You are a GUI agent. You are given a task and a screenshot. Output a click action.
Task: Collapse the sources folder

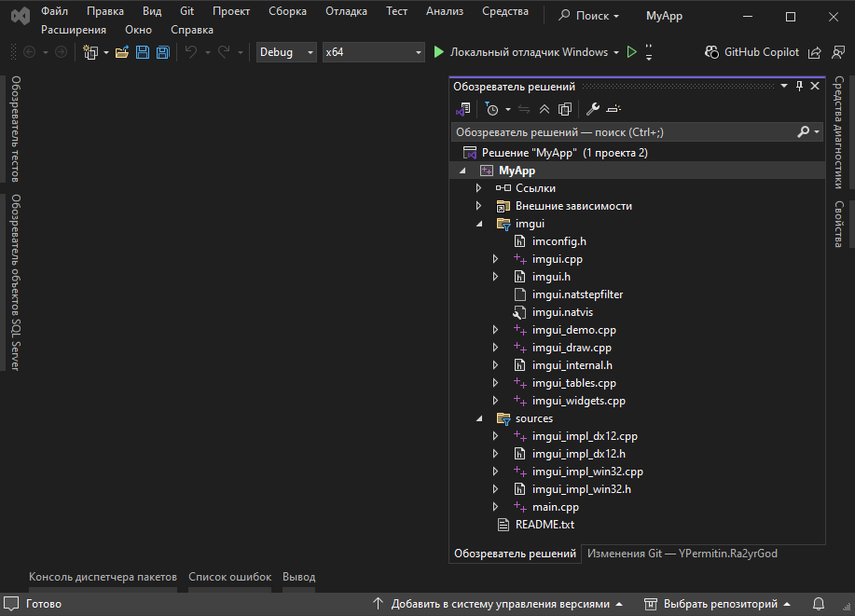click(x=479, y=418)
